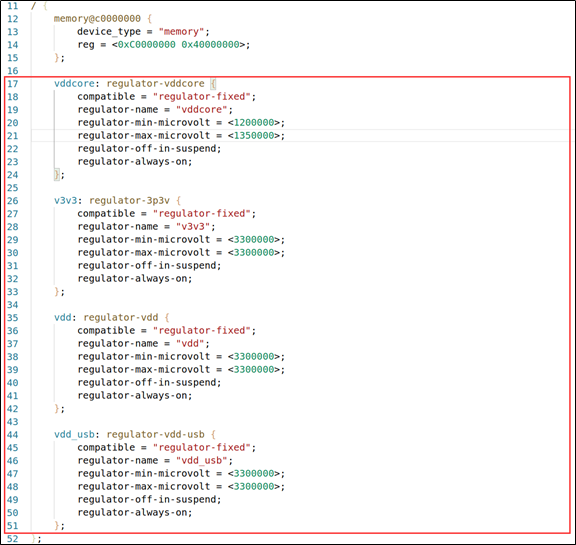Click line number 44 in the gutter
576x545 pixels.
pos(12,435)
